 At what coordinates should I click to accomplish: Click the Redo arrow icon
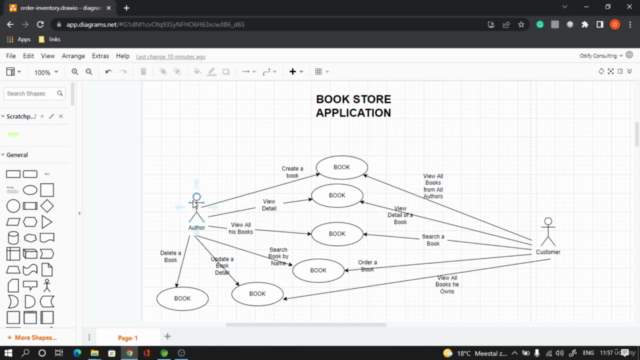pos(123,72)
